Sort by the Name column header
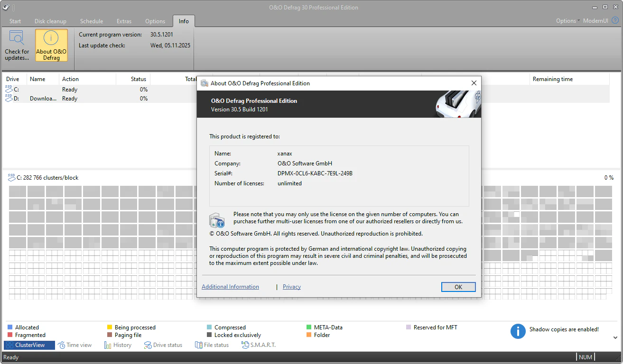623x364 pixels. 43,79
